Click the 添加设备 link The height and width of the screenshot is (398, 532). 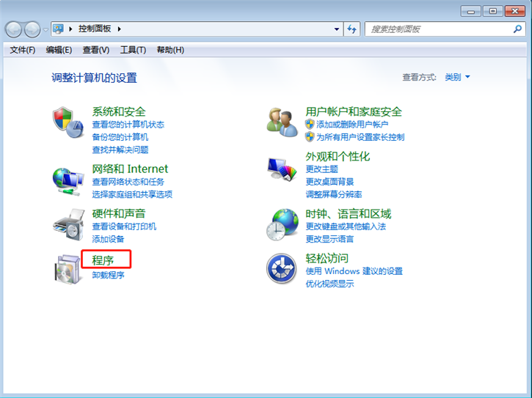coord(108,239)
